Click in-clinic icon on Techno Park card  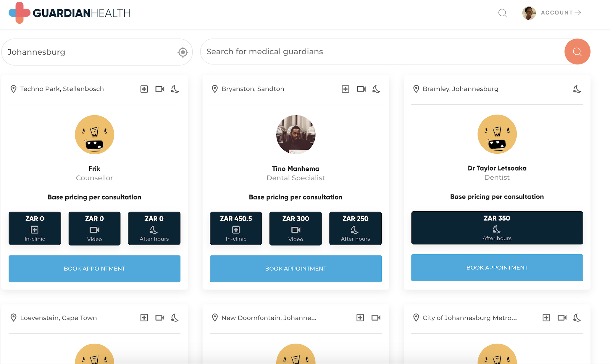click(x=144, y=89)
